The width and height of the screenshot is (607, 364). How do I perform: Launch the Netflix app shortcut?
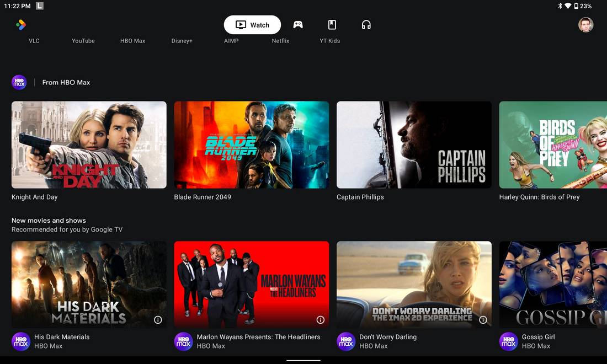point(281,41)
